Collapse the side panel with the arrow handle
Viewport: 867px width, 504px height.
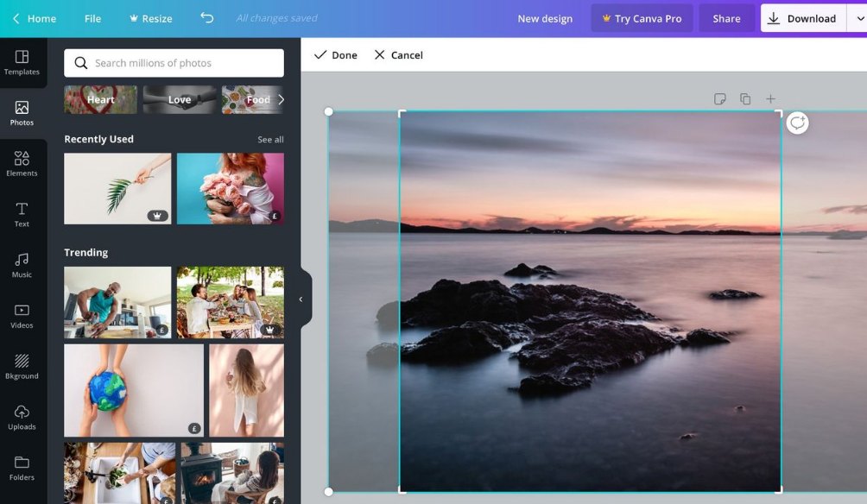coord(301,299)
